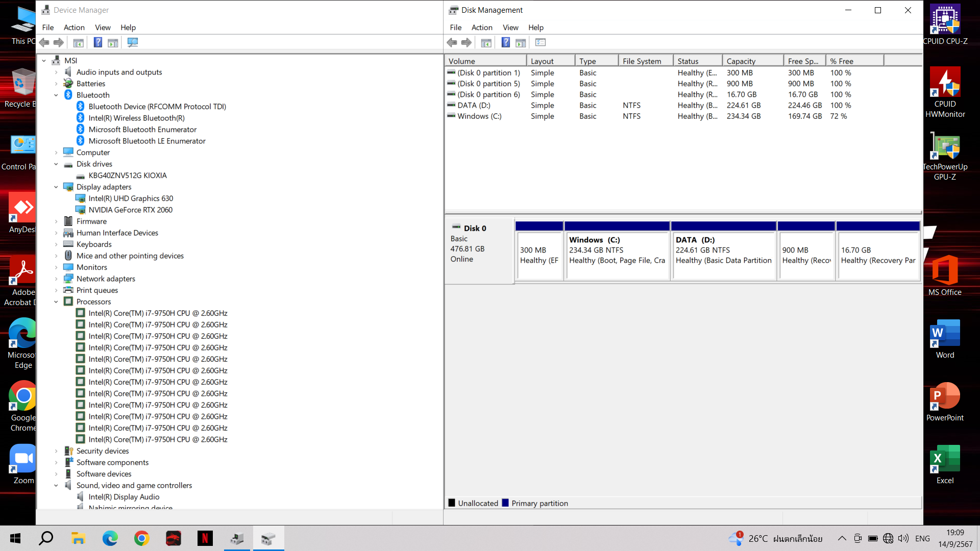Select Windows (C:) partition in graphical view
Viewport: 980px width, 551px height.
tap(617, 251)
